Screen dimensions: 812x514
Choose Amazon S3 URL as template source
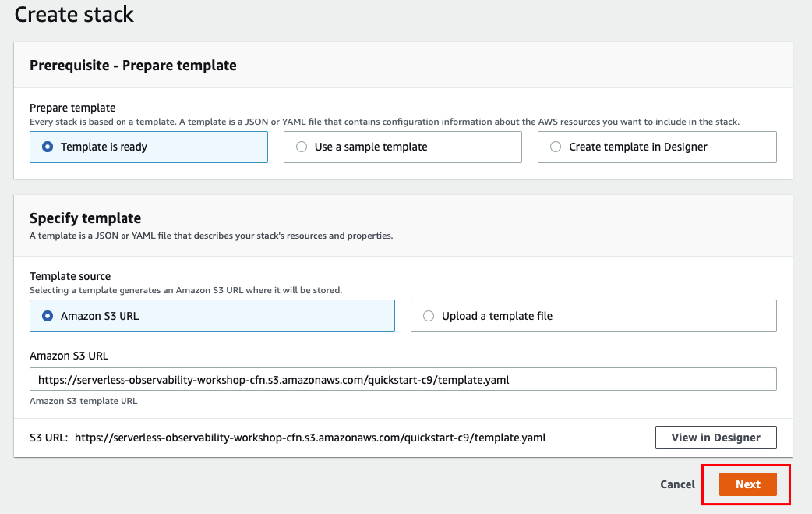212,316
